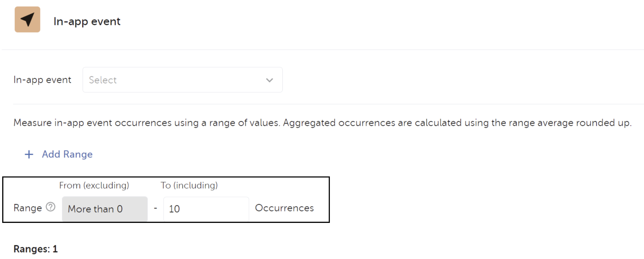Viewport: 644px width, 259px height.
Task: Click the To (including) column label
Action: [189, 186]
